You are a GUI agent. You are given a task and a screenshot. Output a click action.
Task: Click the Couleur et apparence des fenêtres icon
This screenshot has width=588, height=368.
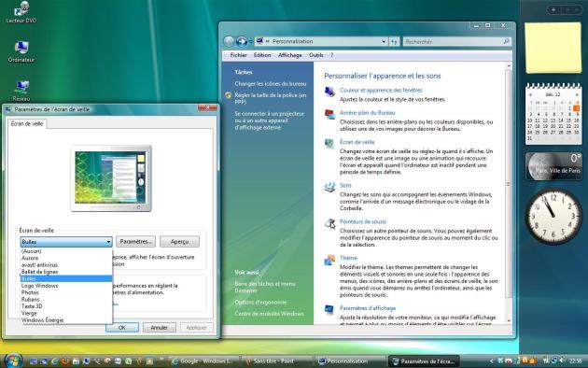(x=329, y=92)
